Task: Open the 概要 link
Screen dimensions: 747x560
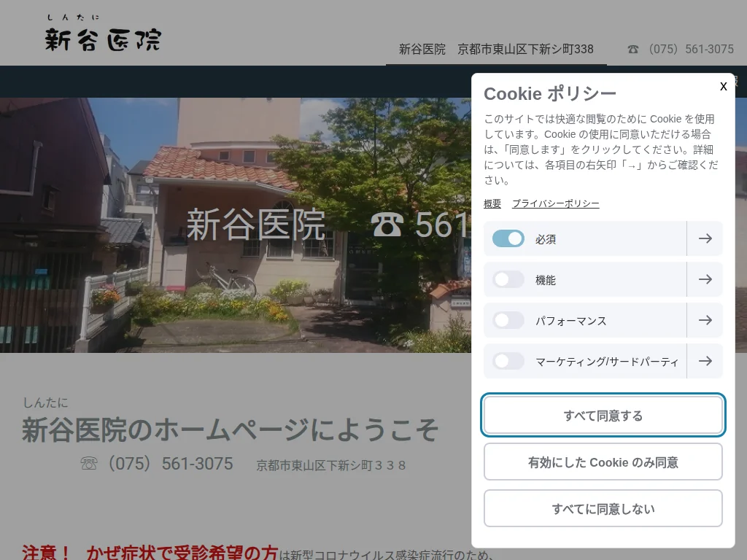Action: point(492,203)
